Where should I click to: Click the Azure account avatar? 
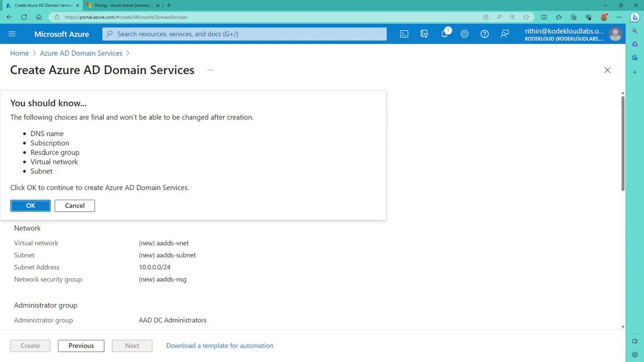tap(615, 34)
